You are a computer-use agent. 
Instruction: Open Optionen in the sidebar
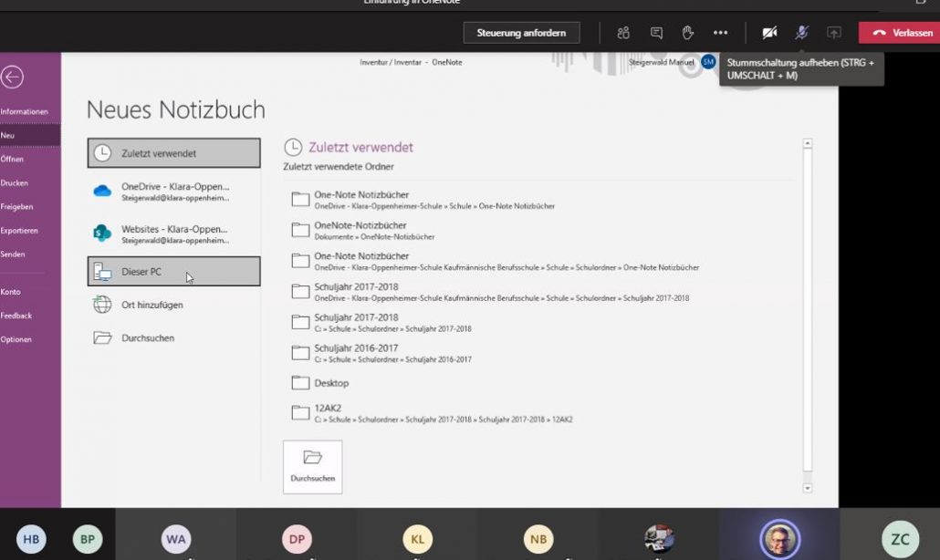click(x=30, y=339)
